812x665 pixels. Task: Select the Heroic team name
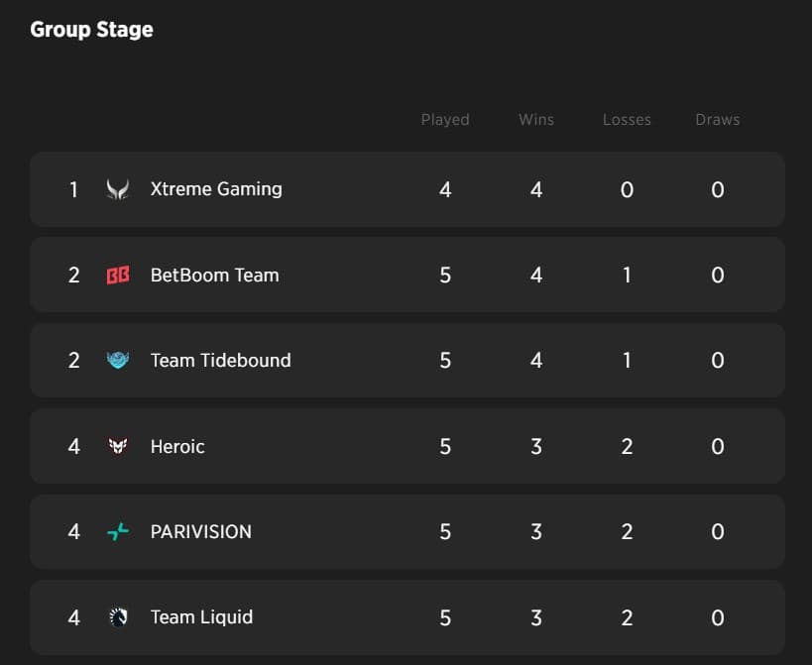coord(177,446)
